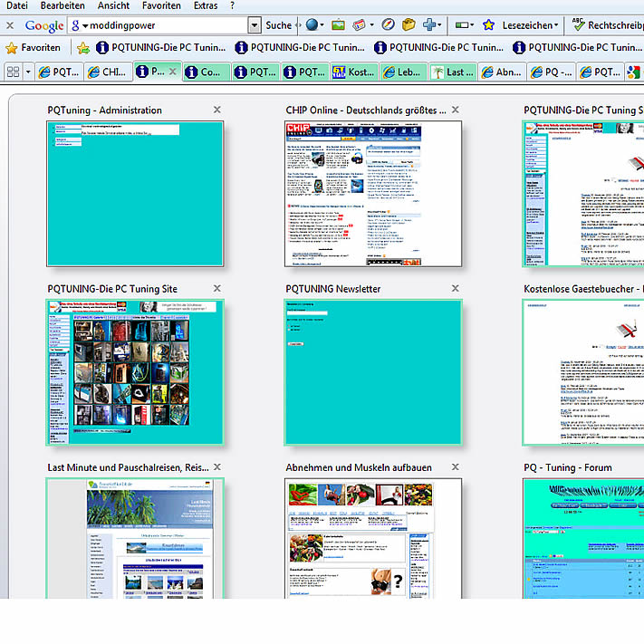Viewport: 644px width, 644px height.
Task: Expand the globe icon's dropdown arrow
Action: (x=322, y=25)
